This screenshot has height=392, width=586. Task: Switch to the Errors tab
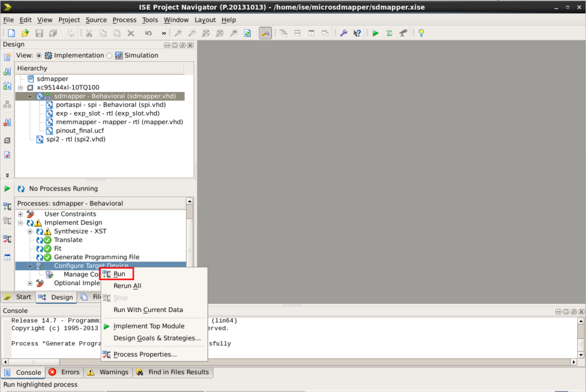[x=65, y=372]
